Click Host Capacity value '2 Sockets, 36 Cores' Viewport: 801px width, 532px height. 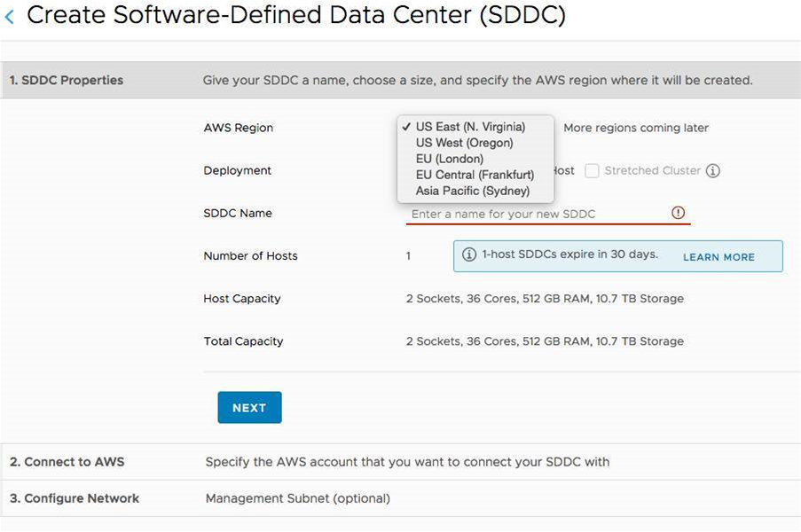(545, 299)
